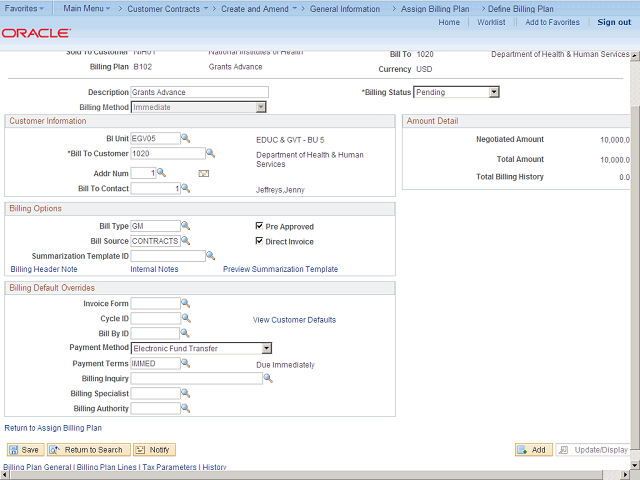Expand the Payment Method dropdown

pos(266,348)
